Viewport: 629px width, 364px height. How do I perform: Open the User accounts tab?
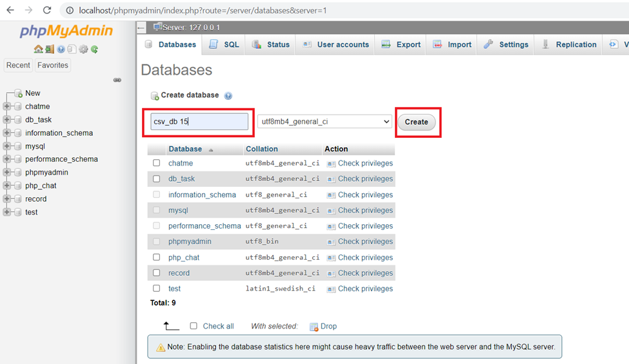pyautogui.click(x=335, y=44)
